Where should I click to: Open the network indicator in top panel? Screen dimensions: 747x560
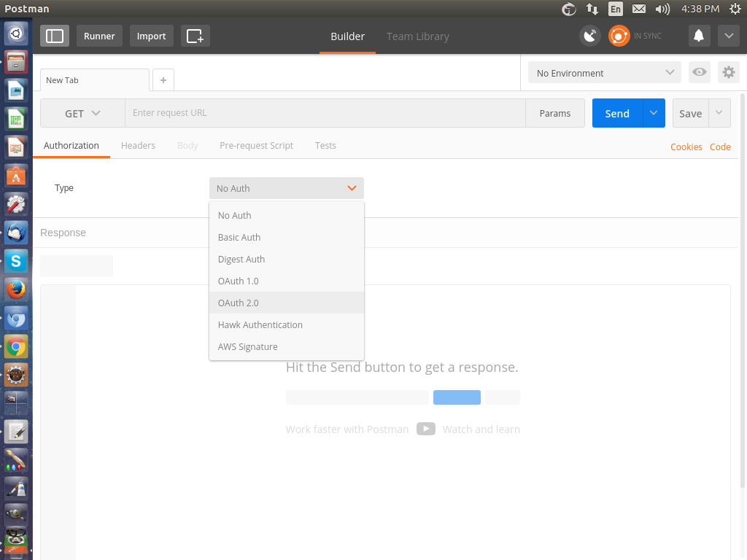pos(592,9)
